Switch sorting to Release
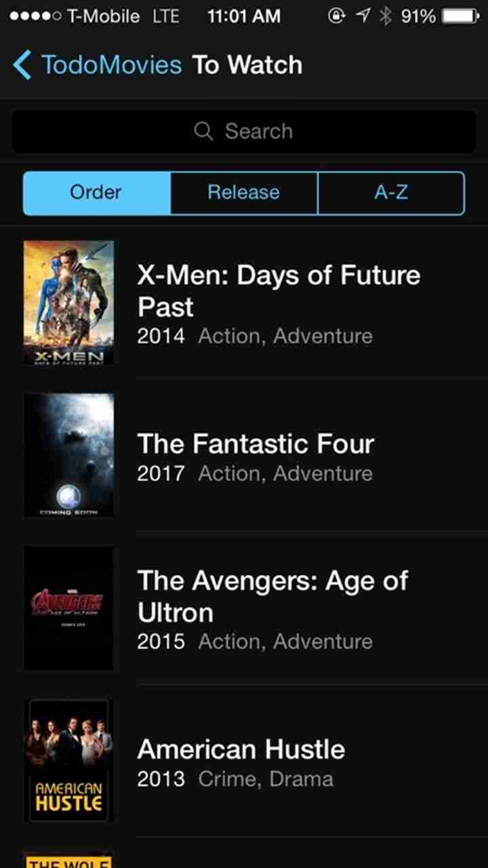Image resolution: width=488 pixels, height=868 pixels. click(x=243, y=193)
